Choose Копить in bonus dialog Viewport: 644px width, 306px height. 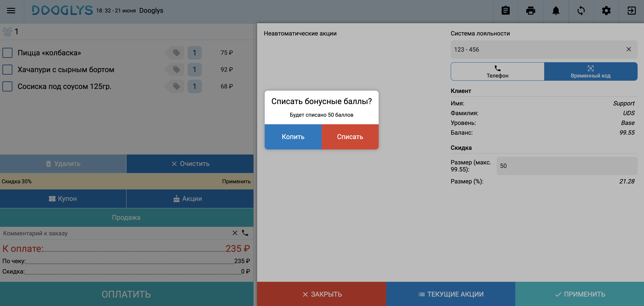point(293,137)
